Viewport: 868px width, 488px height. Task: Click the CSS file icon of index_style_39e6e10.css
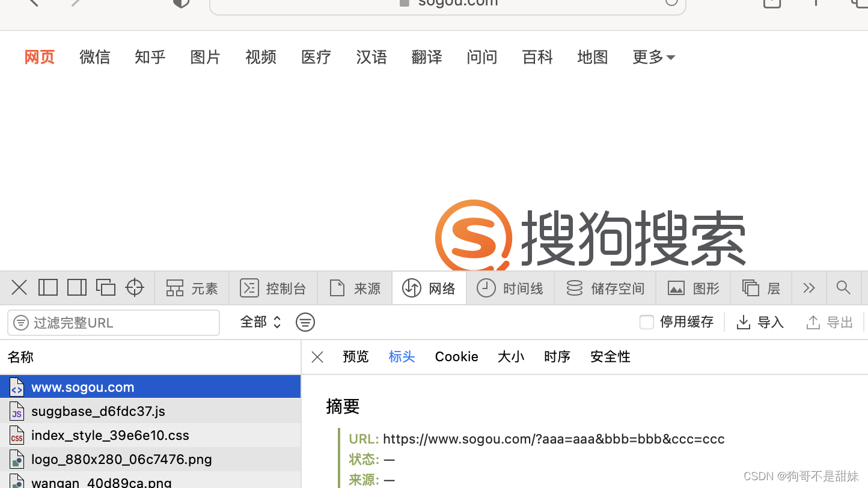[x=17, y=436]
